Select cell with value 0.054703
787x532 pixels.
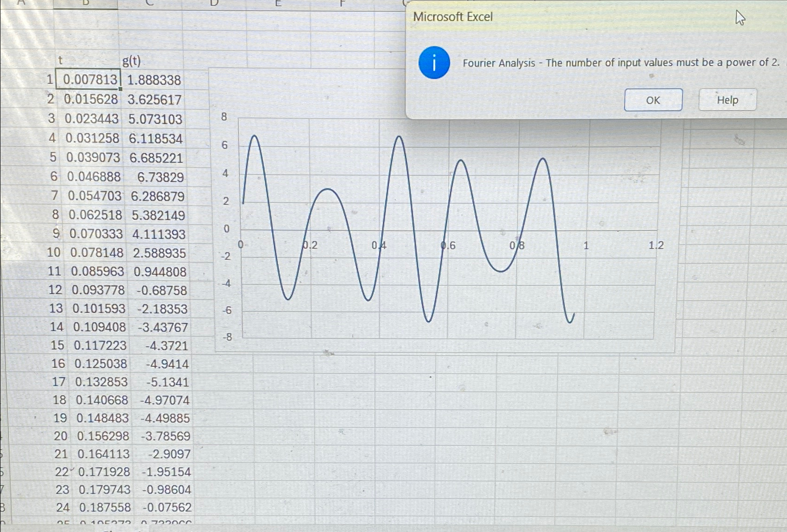pos(94,196)
